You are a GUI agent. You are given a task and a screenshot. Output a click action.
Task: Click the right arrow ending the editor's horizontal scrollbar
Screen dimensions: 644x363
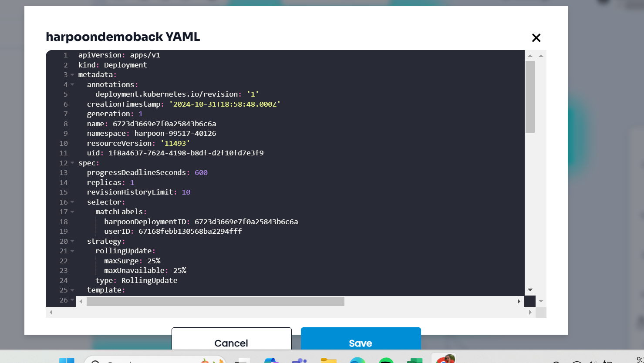tap(519, 301)
